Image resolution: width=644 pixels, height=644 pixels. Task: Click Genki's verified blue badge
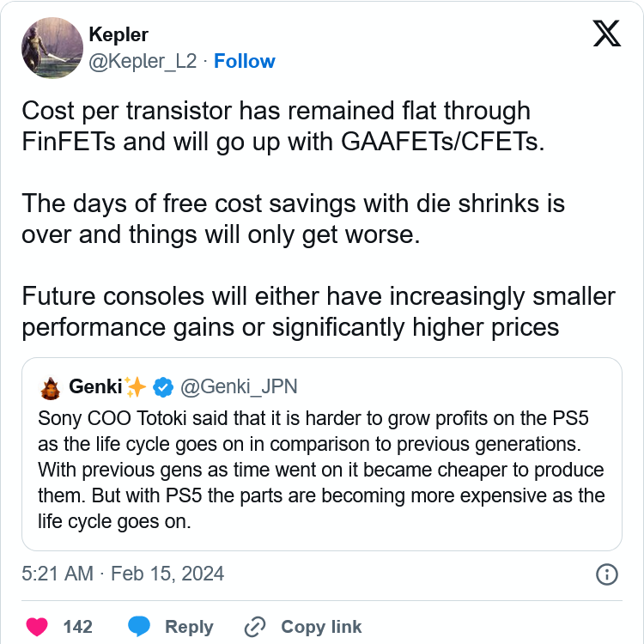pyautogui.click(x=163, y=387)
